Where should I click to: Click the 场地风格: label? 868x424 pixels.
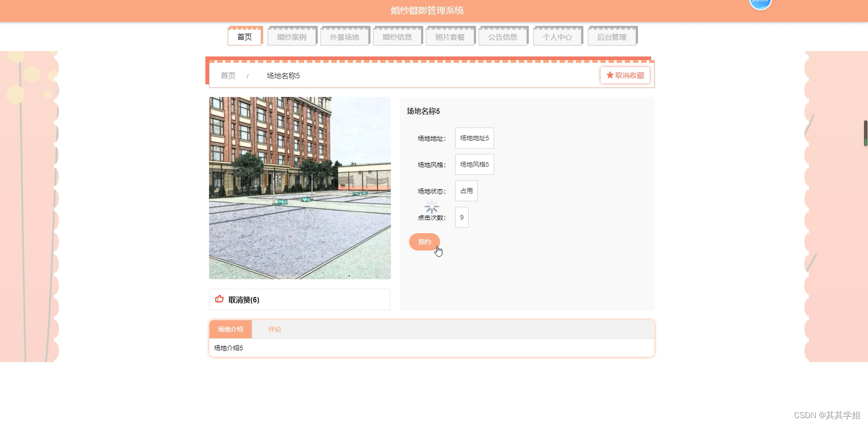pos(432,165)
